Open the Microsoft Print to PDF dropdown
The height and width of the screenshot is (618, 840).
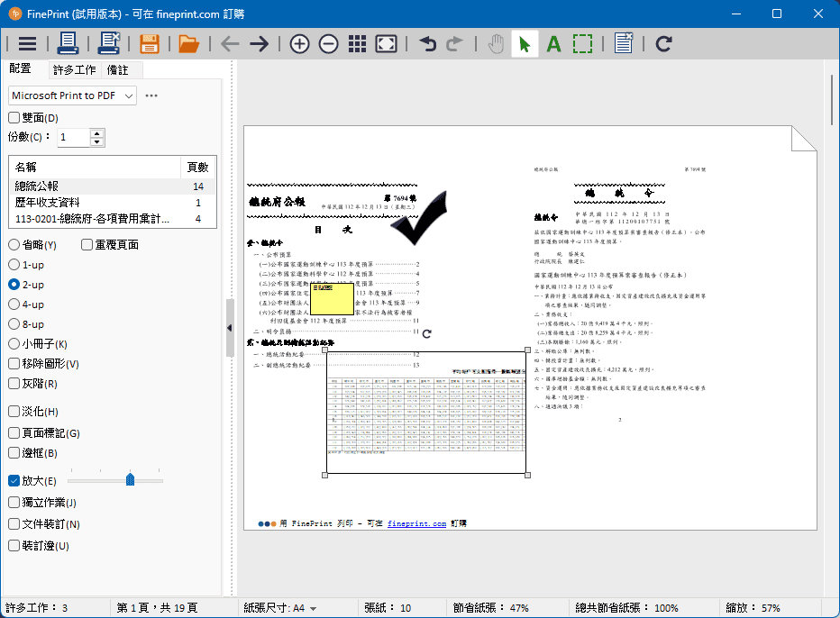[x=72, y=95]
